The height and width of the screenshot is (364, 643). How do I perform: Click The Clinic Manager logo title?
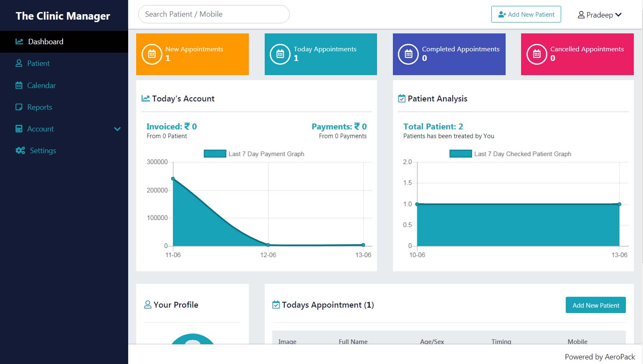coord(63,16)
